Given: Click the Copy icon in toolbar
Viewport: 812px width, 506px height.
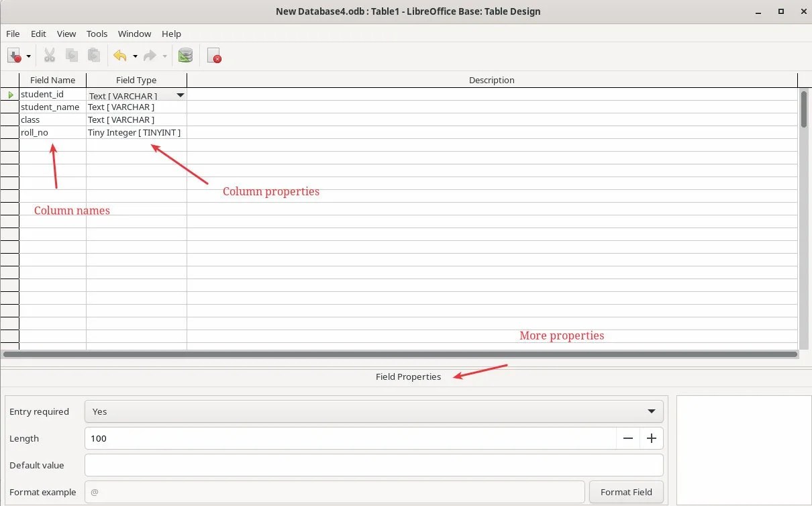Looking at the screenshot, I should pyautogui.click(x=72, y=55).
